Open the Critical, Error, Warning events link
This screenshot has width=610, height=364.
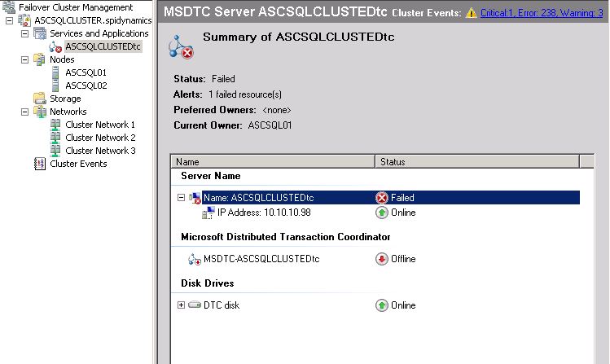(x=542, y=13)
